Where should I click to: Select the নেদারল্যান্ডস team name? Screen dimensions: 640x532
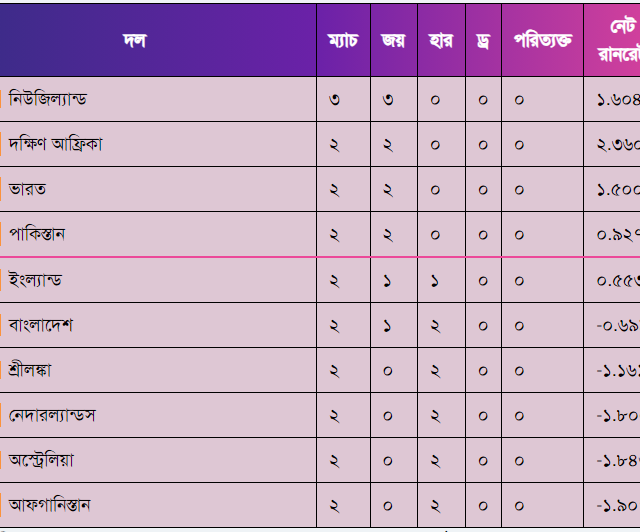(52, 414)
